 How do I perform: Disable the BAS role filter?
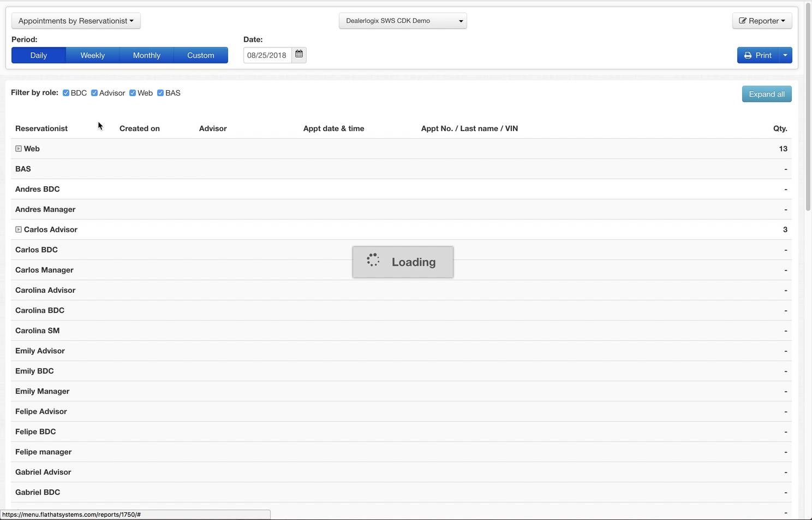click(160, 93)
